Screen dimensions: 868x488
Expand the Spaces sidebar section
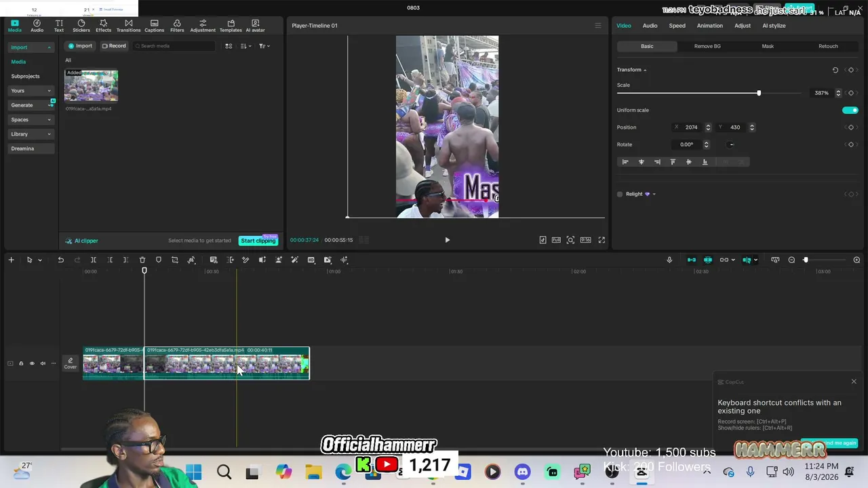[x=49, y=120]
